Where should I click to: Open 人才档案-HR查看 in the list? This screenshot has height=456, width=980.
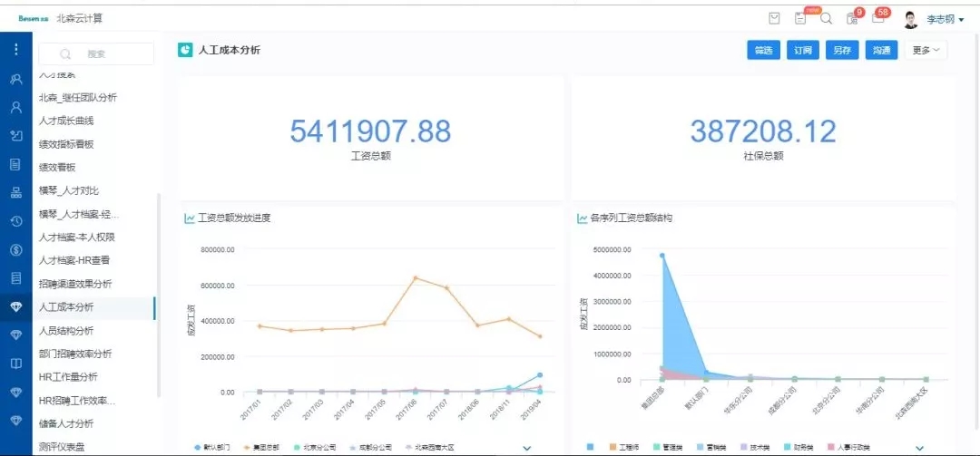(x=74, y=260)
